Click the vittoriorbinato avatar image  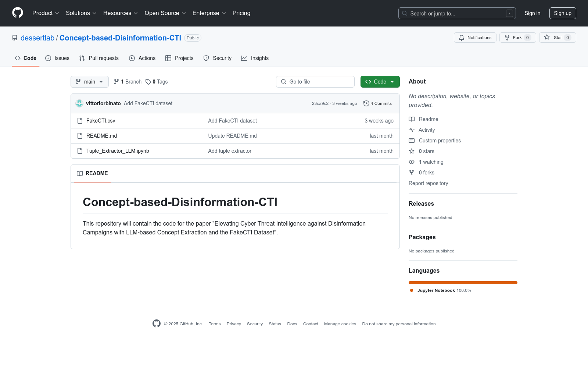point(79,103)
